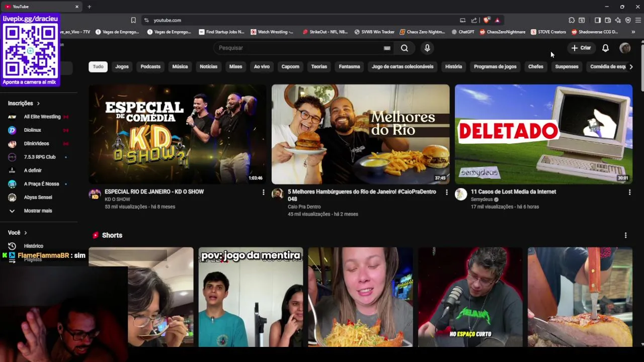This screenshot has width=644, height=362.
Task: Close the YouTube browser tab
Action: point(77,7)
